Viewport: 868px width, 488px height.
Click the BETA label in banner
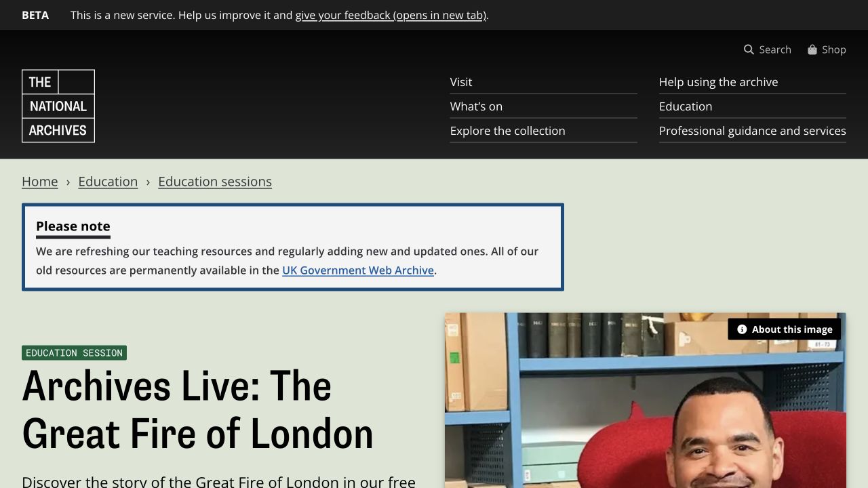point(35,15)
